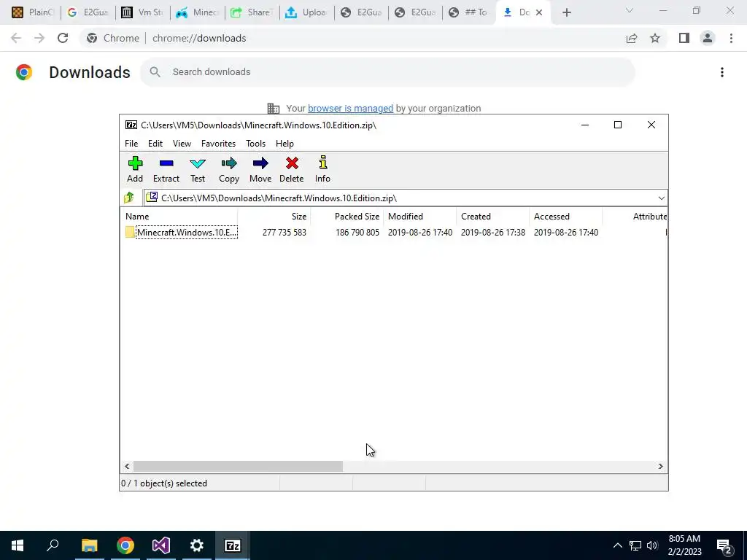
Task: Click the volume speaker tray icon
Action: pyautogui.click(x=652, y=545)
